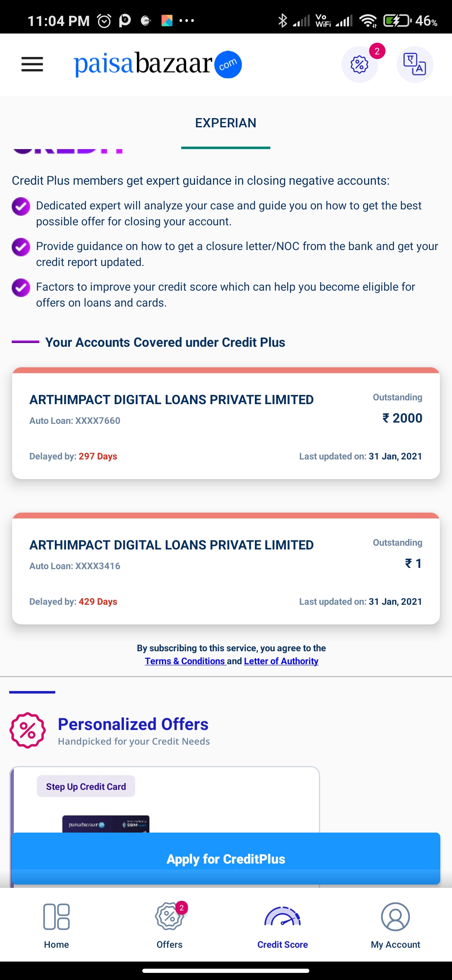Tap the battery indicator in status bar
The image size is (452, 980).
point(396,21)
